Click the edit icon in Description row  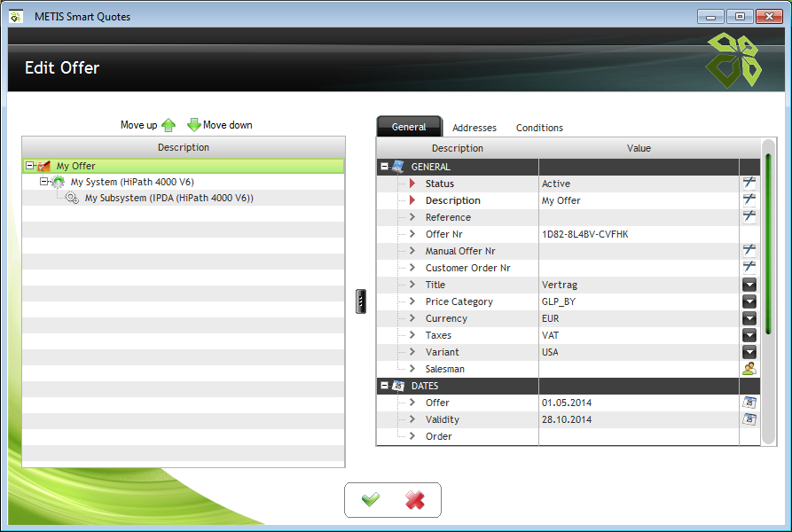749,199
